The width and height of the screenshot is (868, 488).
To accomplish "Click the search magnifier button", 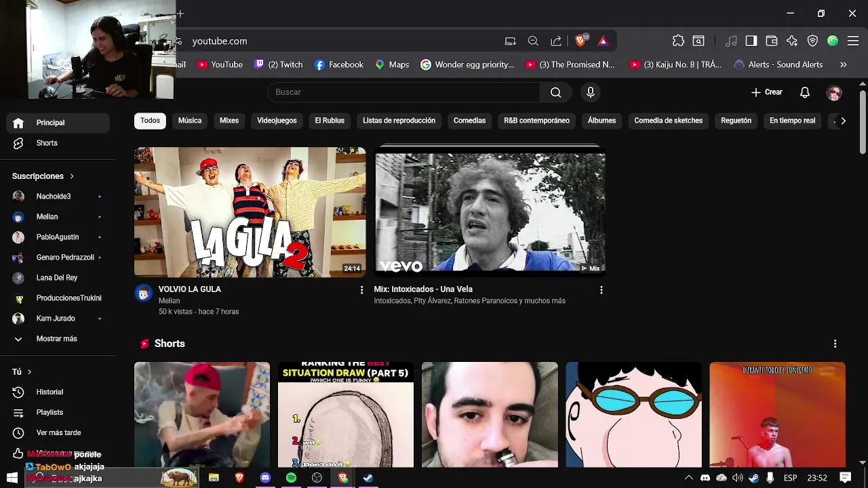I will pyautogui.click(x=556, y=92).
